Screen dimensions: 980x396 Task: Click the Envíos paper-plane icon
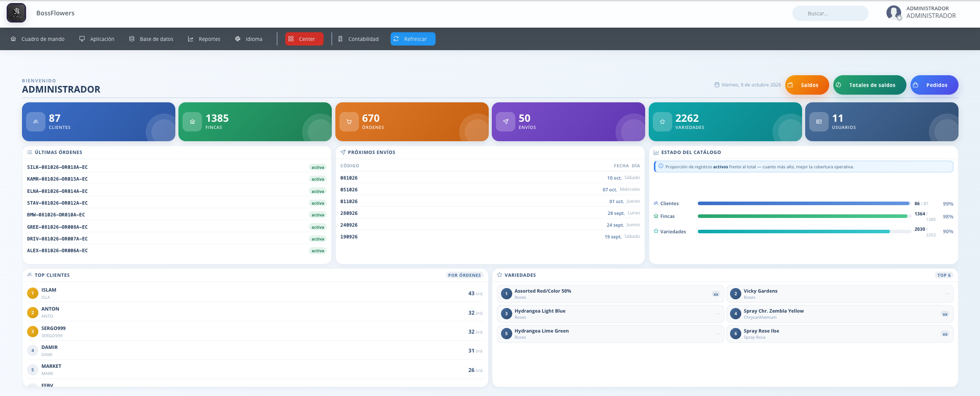pos(506,122)
